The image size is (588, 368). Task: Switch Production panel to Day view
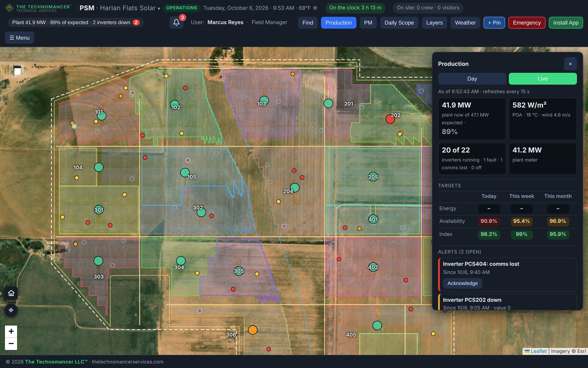(x=472, y=79)
